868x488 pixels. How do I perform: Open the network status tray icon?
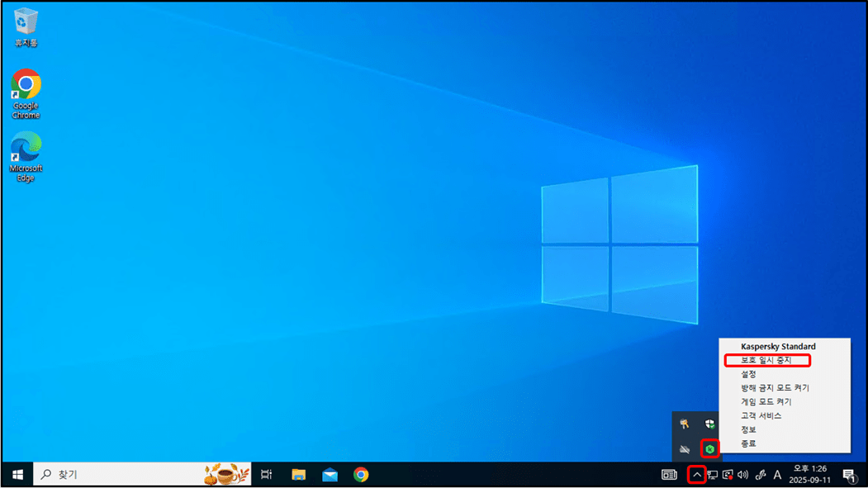[x=712, y=475]
